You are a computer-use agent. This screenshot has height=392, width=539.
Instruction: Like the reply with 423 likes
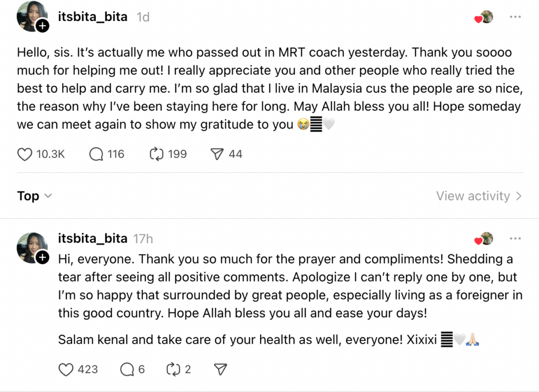[66, 369]
